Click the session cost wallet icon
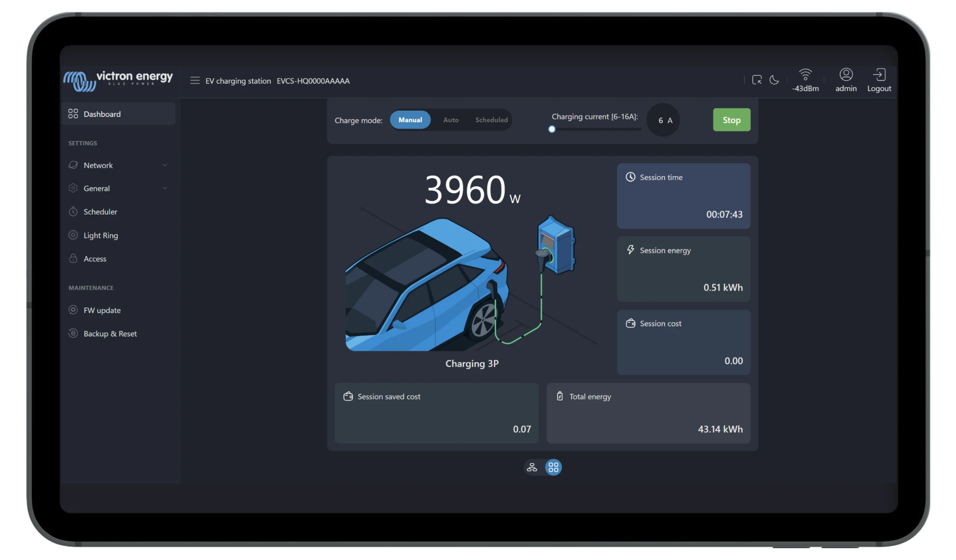 point(630,322)
